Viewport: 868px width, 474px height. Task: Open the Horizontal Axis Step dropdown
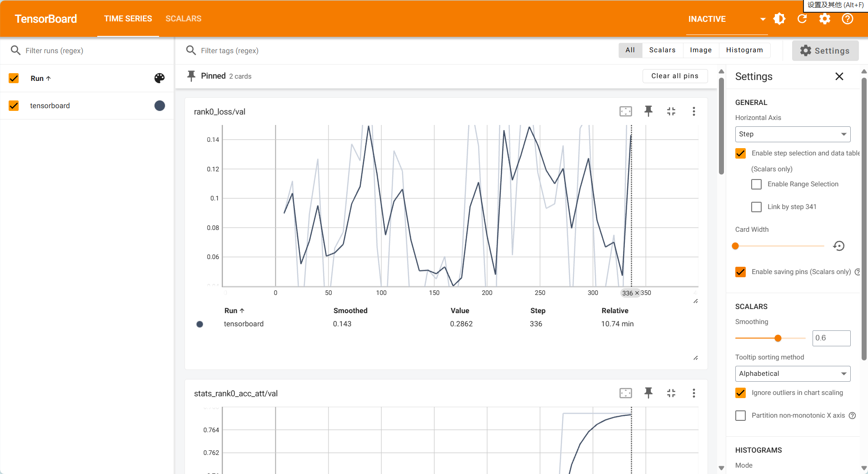pyautogui.click(x=793, y=134)
